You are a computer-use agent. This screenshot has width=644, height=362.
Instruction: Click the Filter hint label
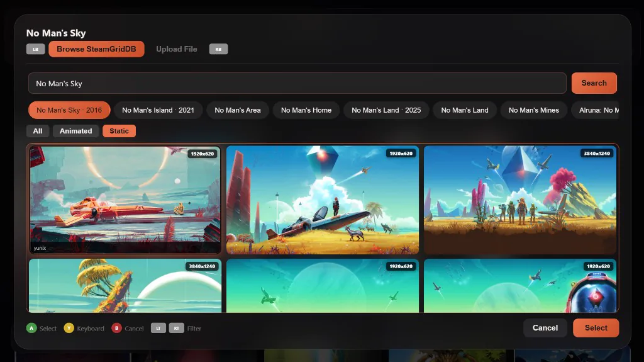tap(194, 328)
